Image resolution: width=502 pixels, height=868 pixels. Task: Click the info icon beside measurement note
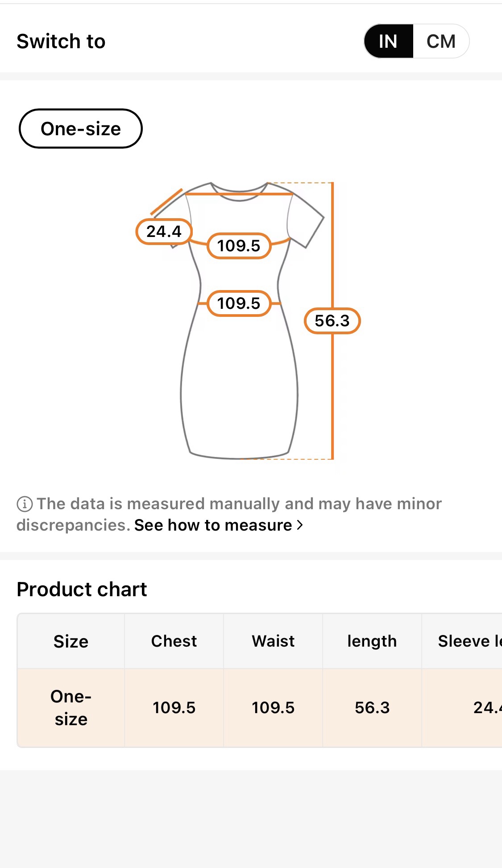[x=25, y=504]
